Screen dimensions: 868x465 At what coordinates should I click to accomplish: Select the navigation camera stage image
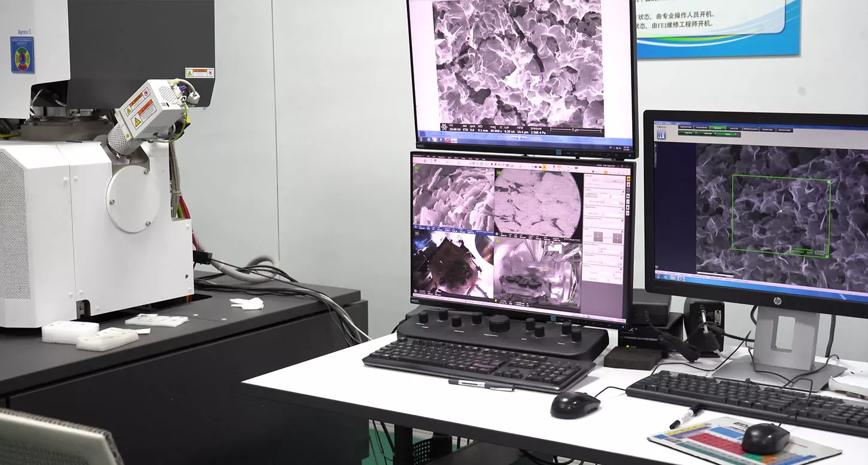(x=453, y=263)
